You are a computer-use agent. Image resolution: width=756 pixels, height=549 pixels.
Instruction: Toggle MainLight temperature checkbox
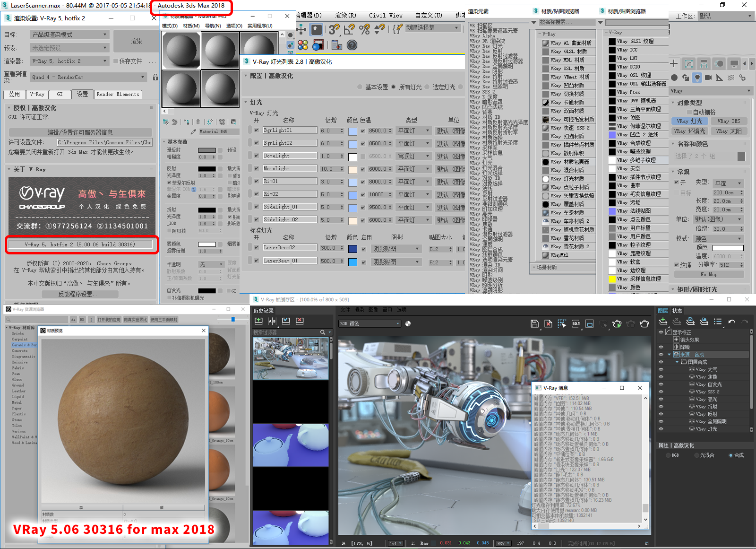tap(363, 169)
